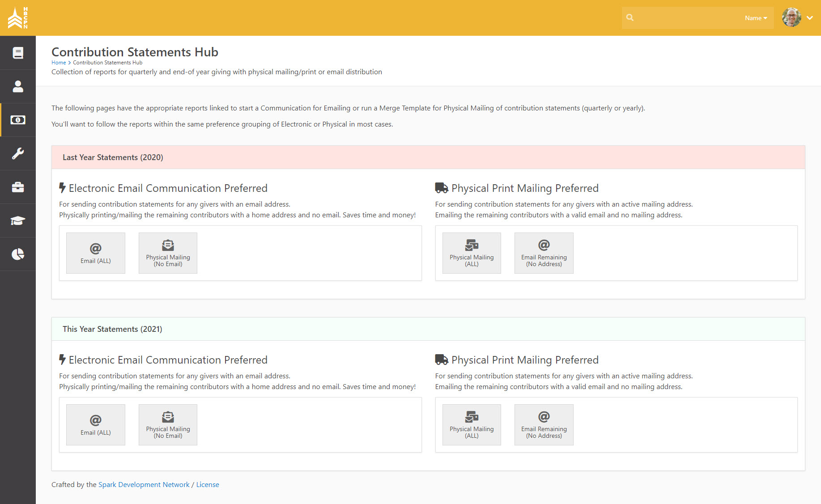Click the This Year Statements (2021) header
This screenshot has width=821, height=504.
428,329
